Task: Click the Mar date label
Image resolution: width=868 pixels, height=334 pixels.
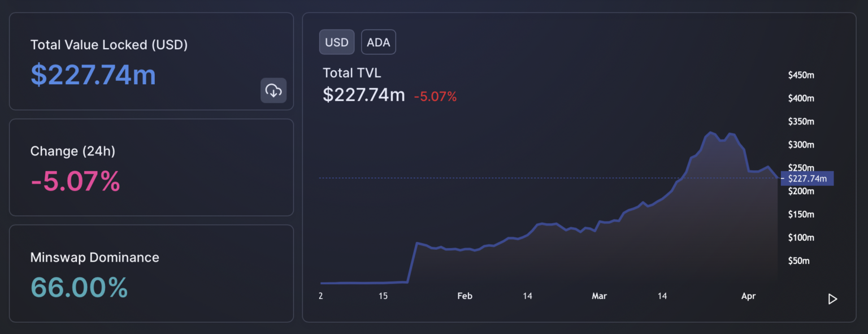Action: (599, 296)
